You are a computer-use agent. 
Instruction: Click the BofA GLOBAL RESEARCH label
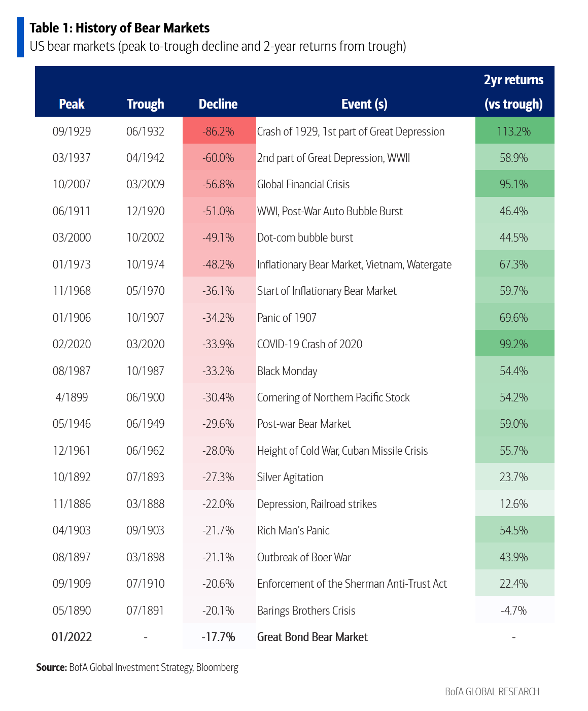tap(492, 692)
